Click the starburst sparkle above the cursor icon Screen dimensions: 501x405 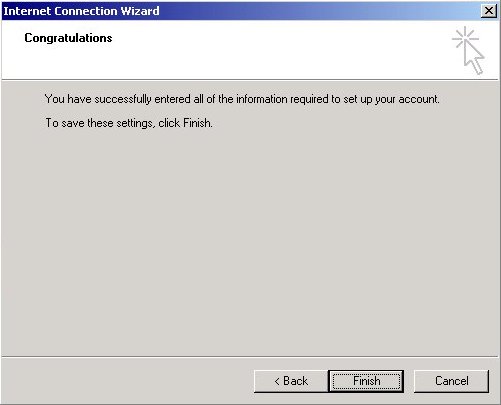click(x=465, y=37)
